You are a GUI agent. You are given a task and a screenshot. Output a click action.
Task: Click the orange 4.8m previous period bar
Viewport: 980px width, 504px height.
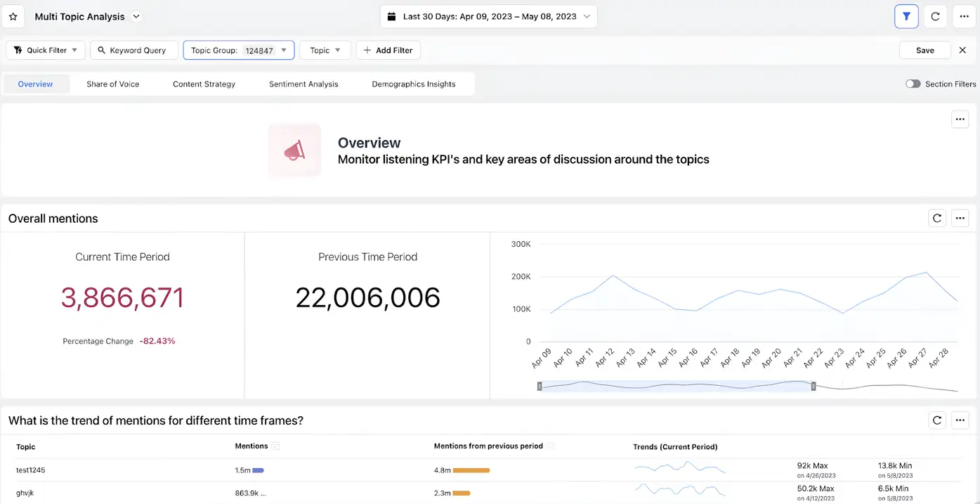point(471,470)
